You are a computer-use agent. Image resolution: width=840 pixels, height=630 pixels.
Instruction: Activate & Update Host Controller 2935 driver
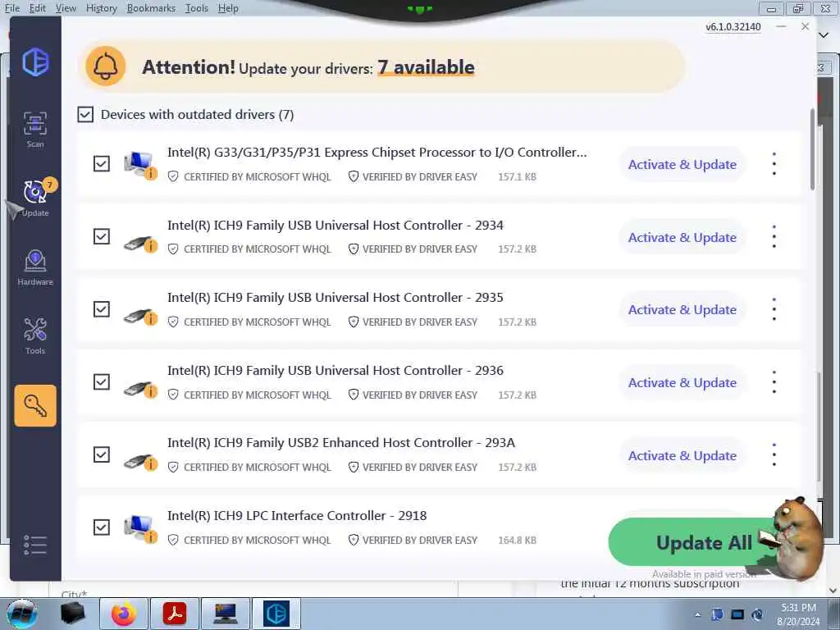pos(682,309)
